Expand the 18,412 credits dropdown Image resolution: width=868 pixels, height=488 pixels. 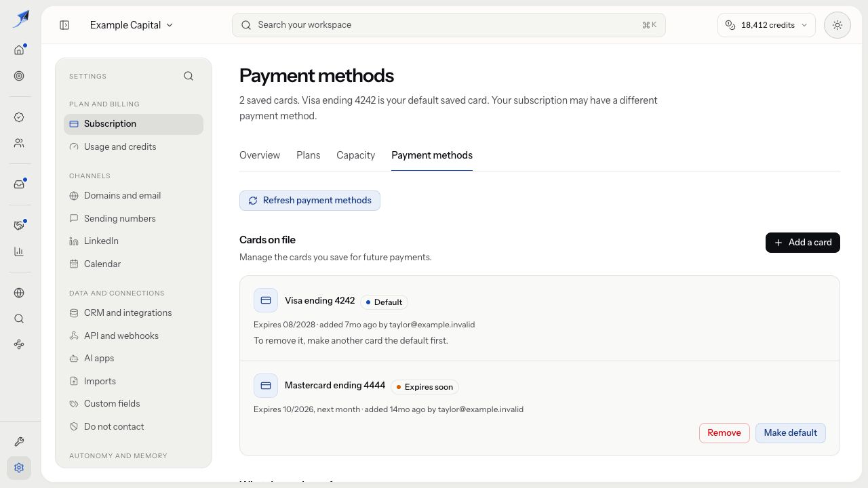tap(766, 25)
